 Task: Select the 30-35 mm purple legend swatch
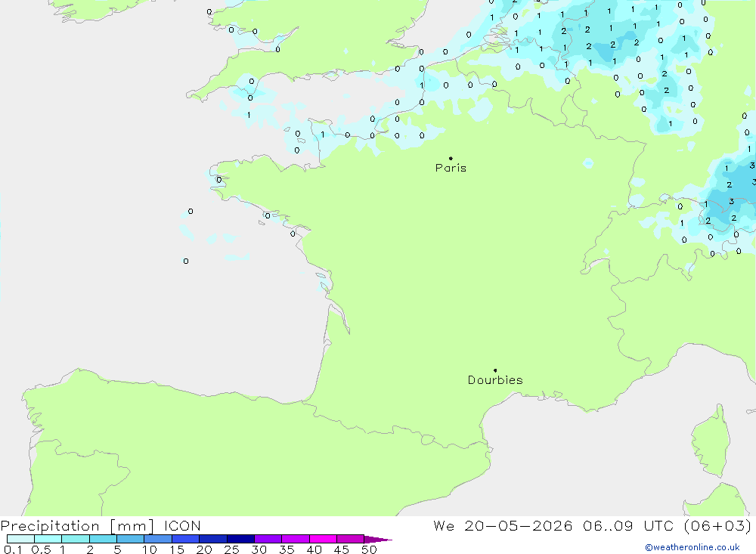tap(268, 539)
